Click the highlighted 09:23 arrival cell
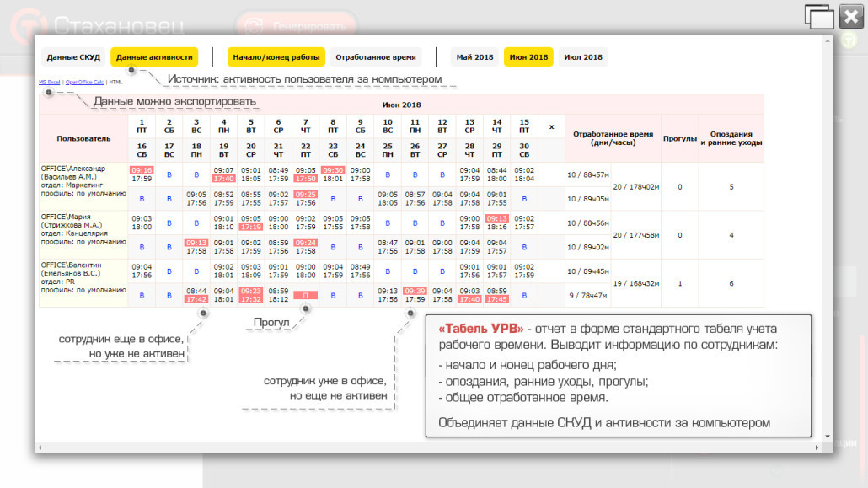Screen dimensions: 868x488 point(251,292)
